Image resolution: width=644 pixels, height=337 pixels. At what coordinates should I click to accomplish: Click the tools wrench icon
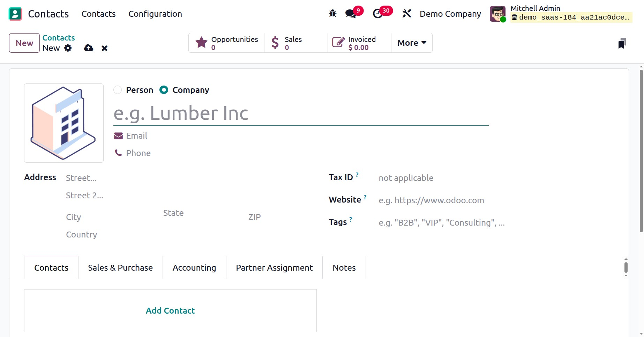(x=406, y=14)
